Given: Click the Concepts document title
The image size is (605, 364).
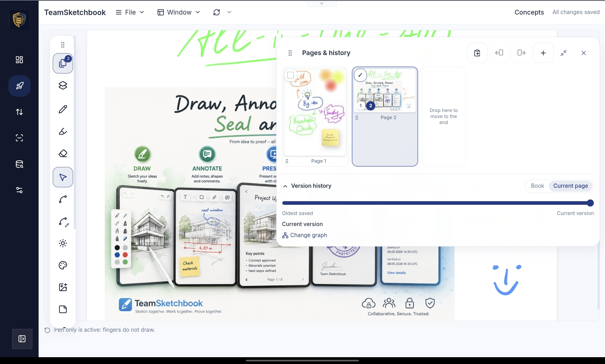Looking at the screenshot, I should point(529,12).
